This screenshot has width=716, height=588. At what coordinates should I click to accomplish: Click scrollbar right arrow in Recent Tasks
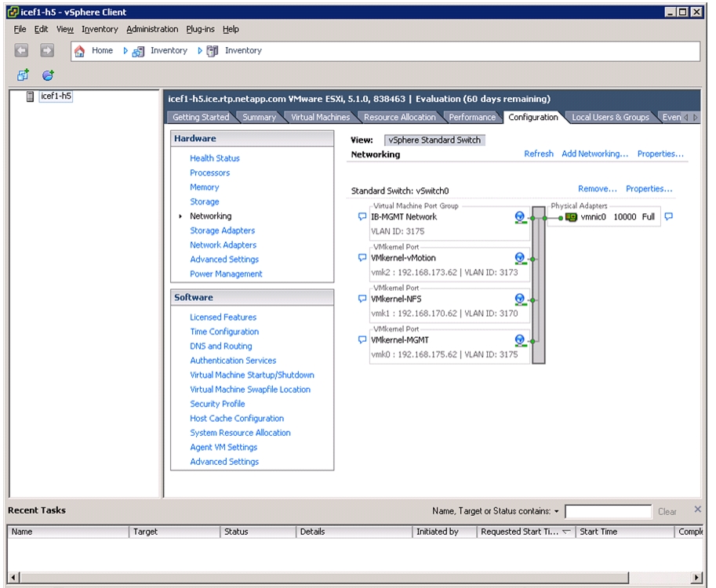(x=697, y=578)
